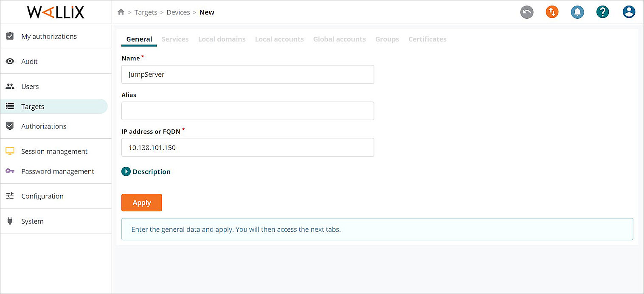Click the Apply button
Image resolution: width=644 pixels, height=294 pixels.
pyautogui.click(x=141, y=202)
